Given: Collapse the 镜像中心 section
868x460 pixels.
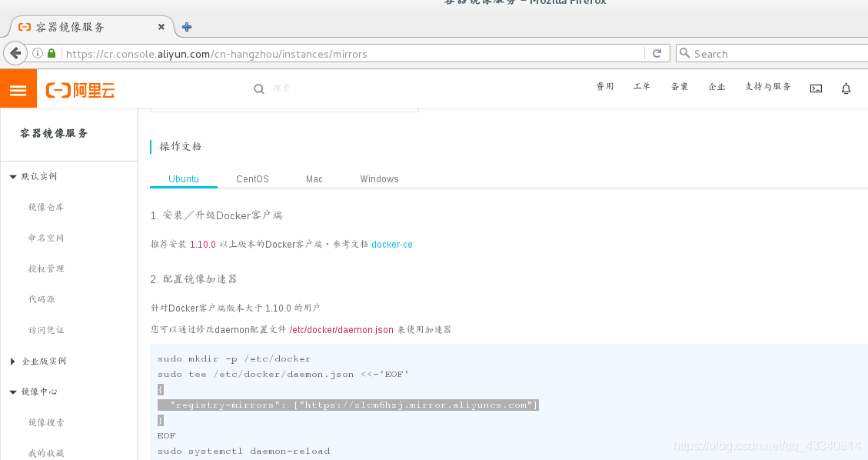Looking at the screenshot, I should pos(13,392).
